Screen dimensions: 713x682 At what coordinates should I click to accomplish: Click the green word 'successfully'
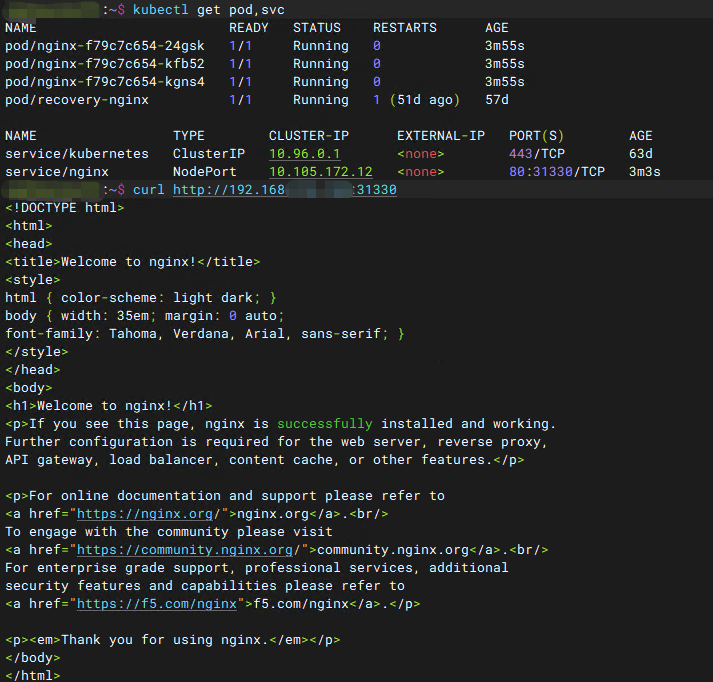(325, 424)
